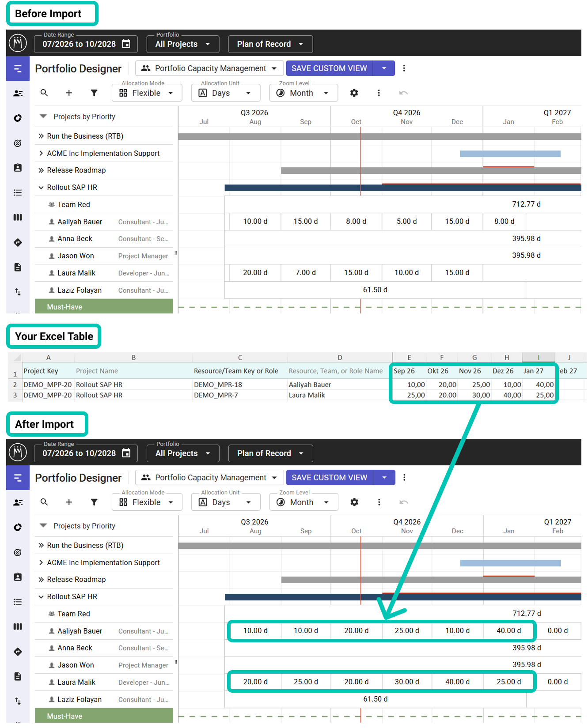Open Allocation Mode Flexible dropdown in Before Import
Screen dimensions: 588x728
(147, 93)
